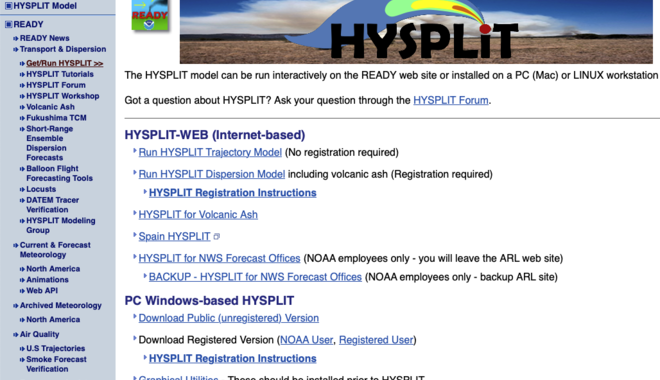The image size is (660, 380).
Task: Download Public (unregistered) Version
Action: (x=229, y=318)
